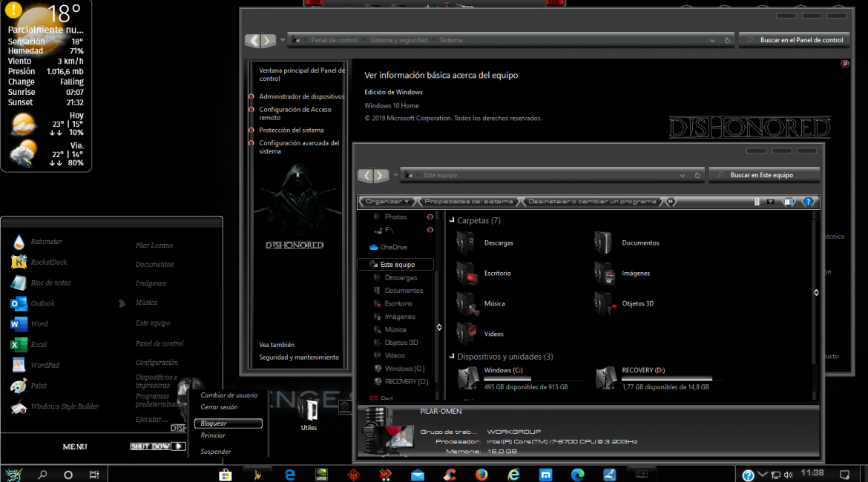Click the taskbar search magnifier icon
Viewport: 868px width, 482px height.
pos(42,475)
